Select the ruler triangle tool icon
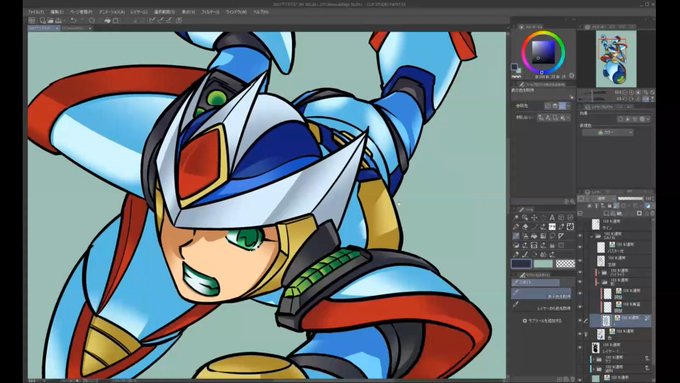This screenshot has width=680, height=383. [x=561, y=236]
